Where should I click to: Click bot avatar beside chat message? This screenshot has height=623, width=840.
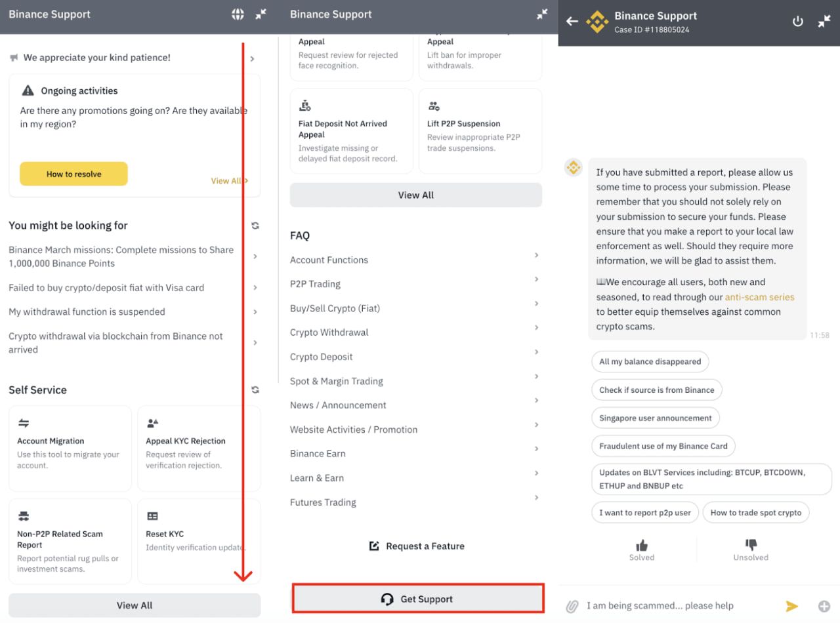tap(574, 168)
